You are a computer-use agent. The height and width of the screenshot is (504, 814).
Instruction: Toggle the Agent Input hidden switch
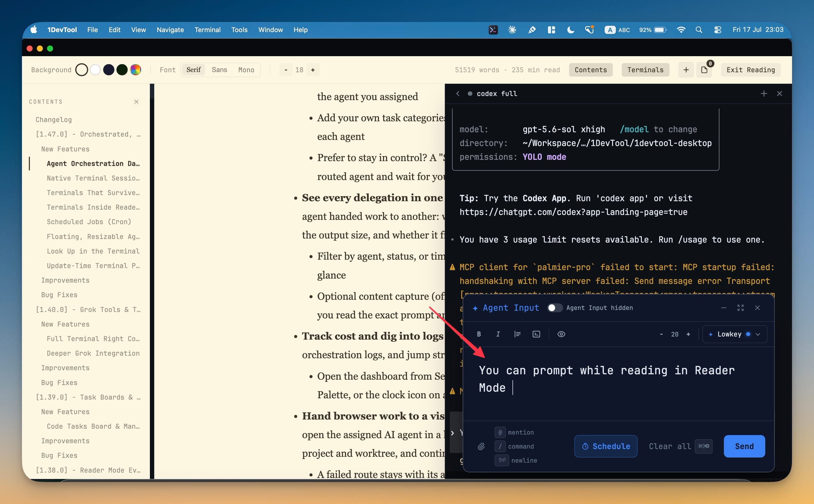[x=555, y=308]
